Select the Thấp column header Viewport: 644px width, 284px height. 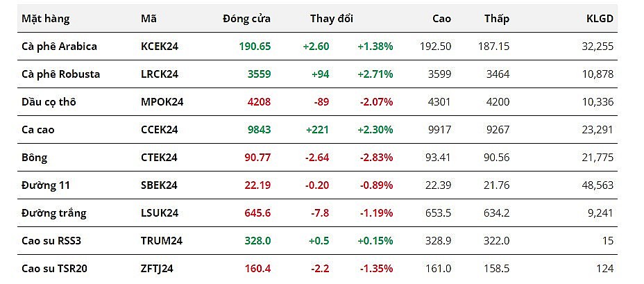(x=496, y=19)
